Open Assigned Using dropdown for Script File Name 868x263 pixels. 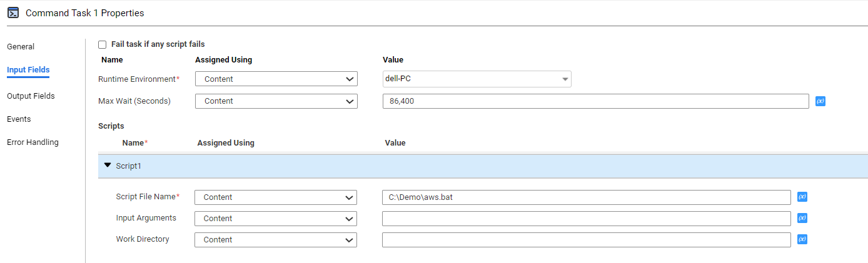click(276, 197)
